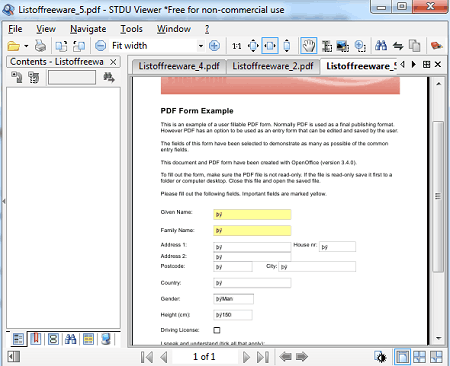Click the last sidebar tab icon

106,339
